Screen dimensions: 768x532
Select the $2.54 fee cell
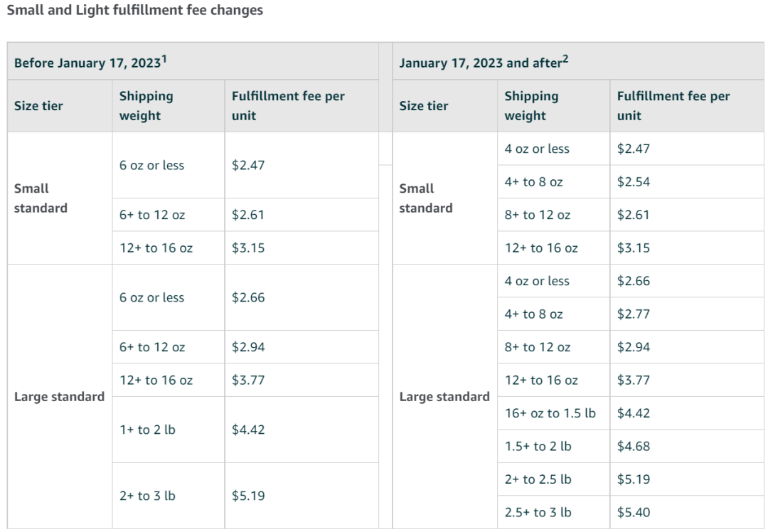[687, 182]
